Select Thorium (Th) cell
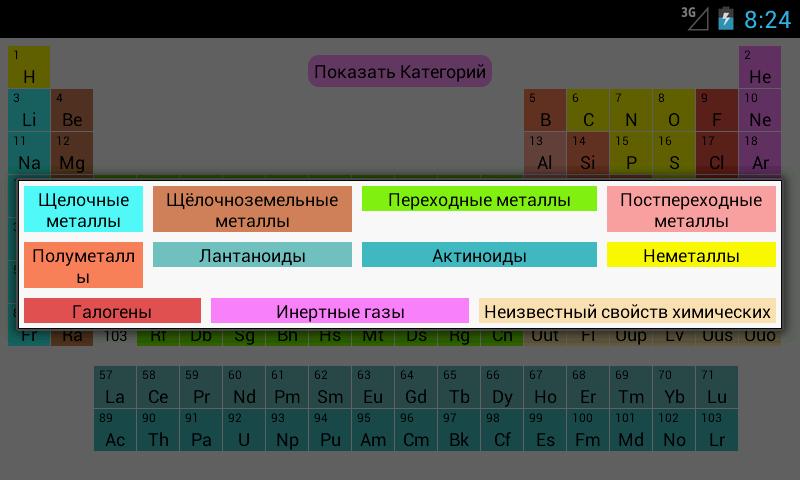The height and width of the screenshot is (480, 800). point(158,430)
